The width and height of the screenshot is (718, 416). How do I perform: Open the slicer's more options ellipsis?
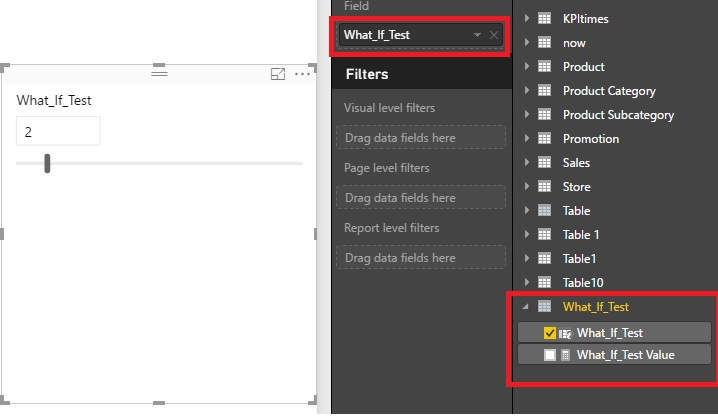[x=302, y=74]
